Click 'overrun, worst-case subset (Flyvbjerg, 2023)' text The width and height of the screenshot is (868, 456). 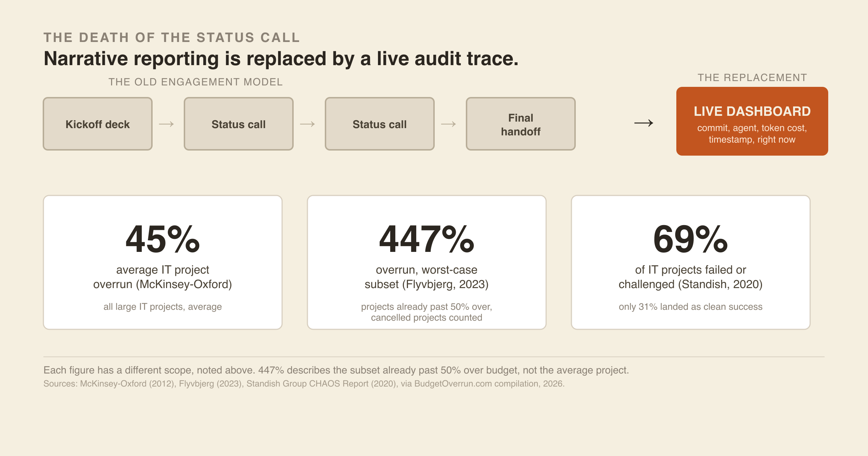(427, 277)
